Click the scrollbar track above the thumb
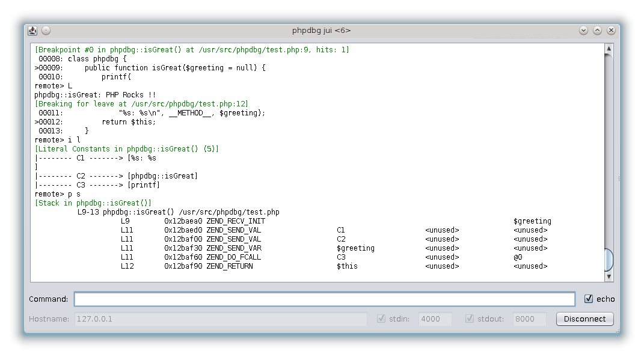This screenshot has width=644, height=357. (x=609, y=150)
